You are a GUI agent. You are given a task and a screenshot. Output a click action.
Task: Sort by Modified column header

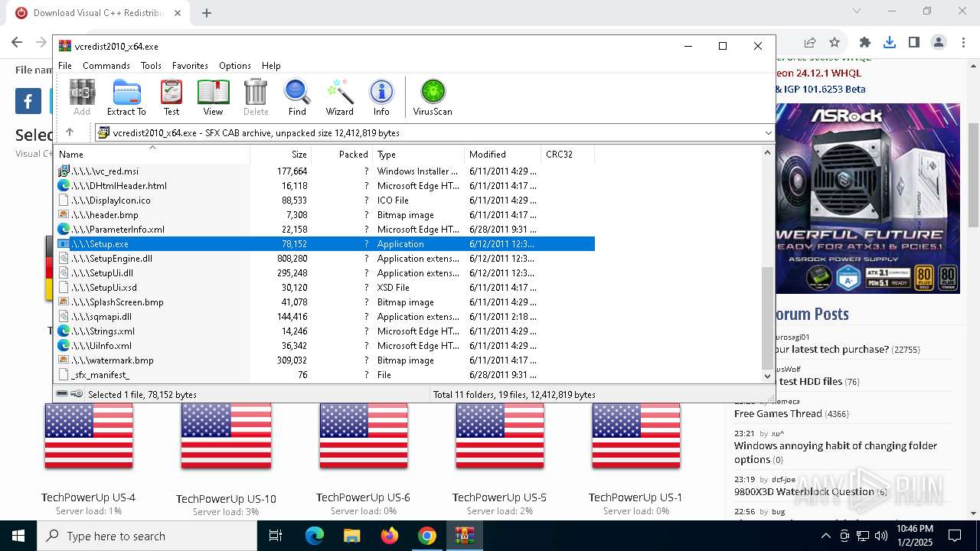tap(502, 155)
